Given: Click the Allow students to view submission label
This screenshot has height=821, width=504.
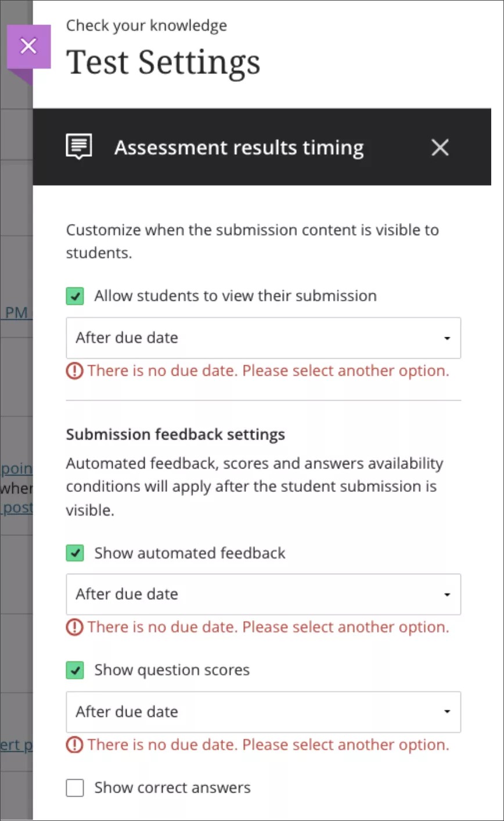Looking at the screenshot, I should click(x=235, y=296).
